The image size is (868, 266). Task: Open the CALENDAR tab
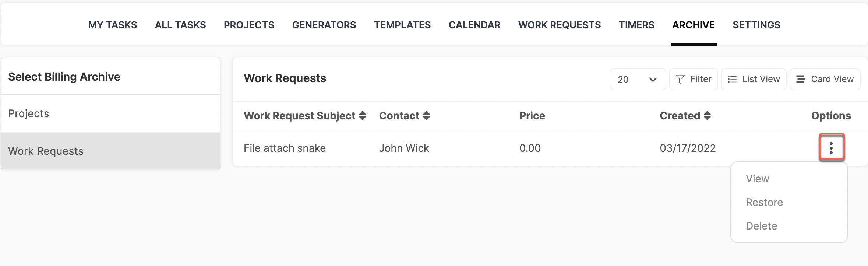[x=474, y=25]
